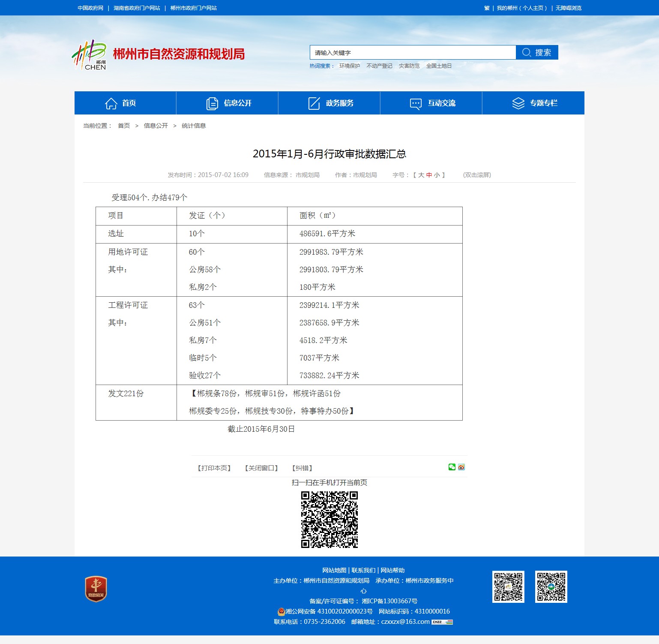Click the 搜索 search button
This screenshot has height=644, width=659.
(537, 52)
